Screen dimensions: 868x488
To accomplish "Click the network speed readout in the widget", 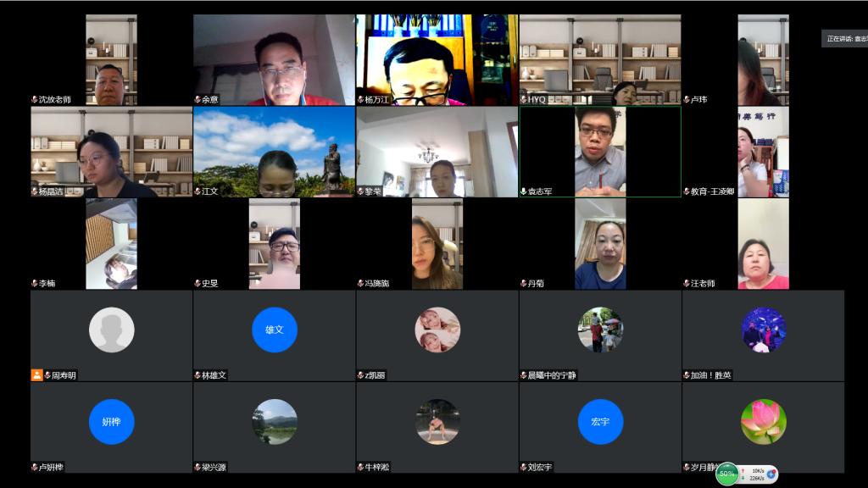I will pyautogui.click(x=756, y=474).
